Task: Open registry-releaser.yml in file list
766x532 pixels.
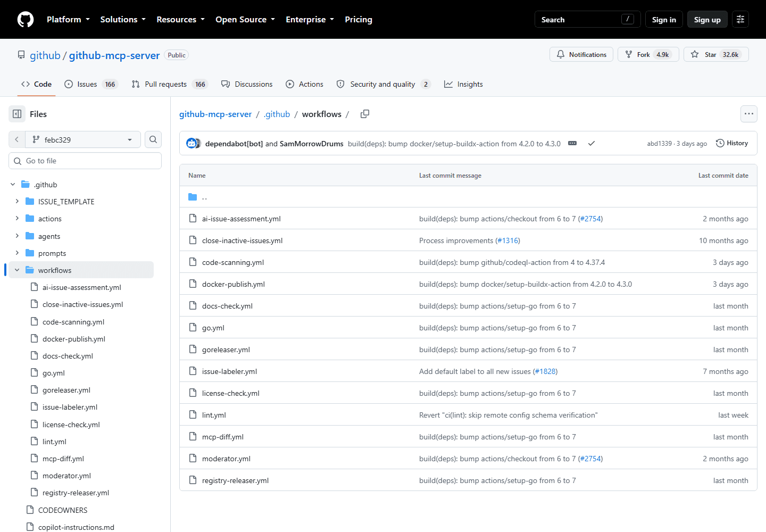Action: (x=235, y=480)
